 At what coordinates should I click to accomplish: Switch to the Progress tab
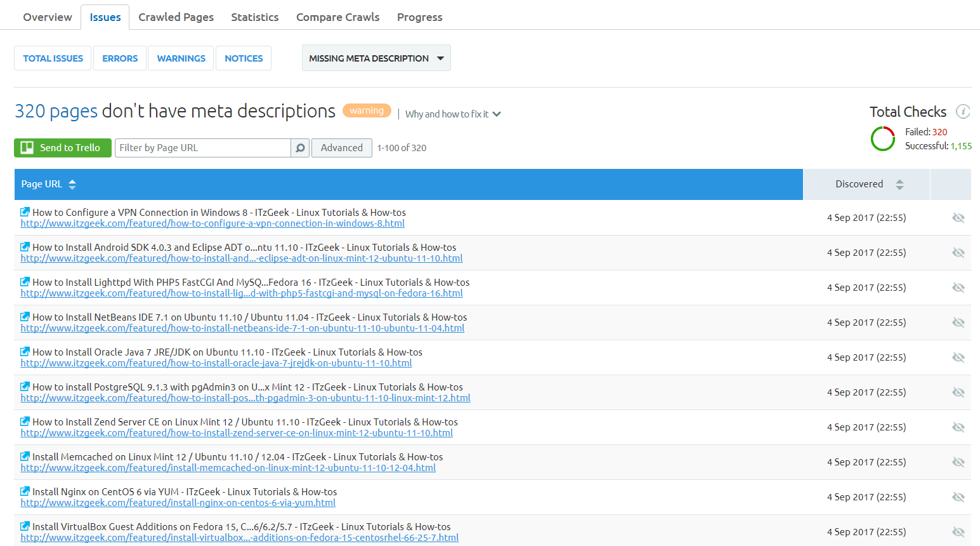[420, 17]
